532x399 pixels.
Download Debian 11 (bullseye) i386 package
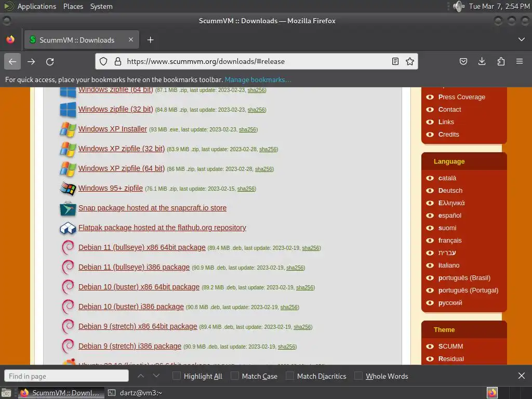(x=134, y=267)
